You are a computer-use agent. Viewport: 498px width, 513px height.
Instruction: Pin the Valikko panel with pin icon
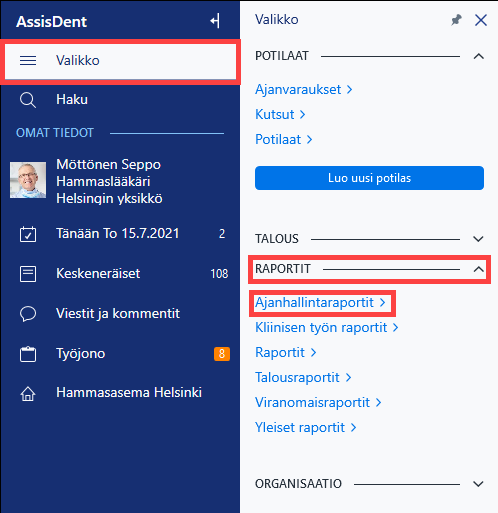point(456,20)
